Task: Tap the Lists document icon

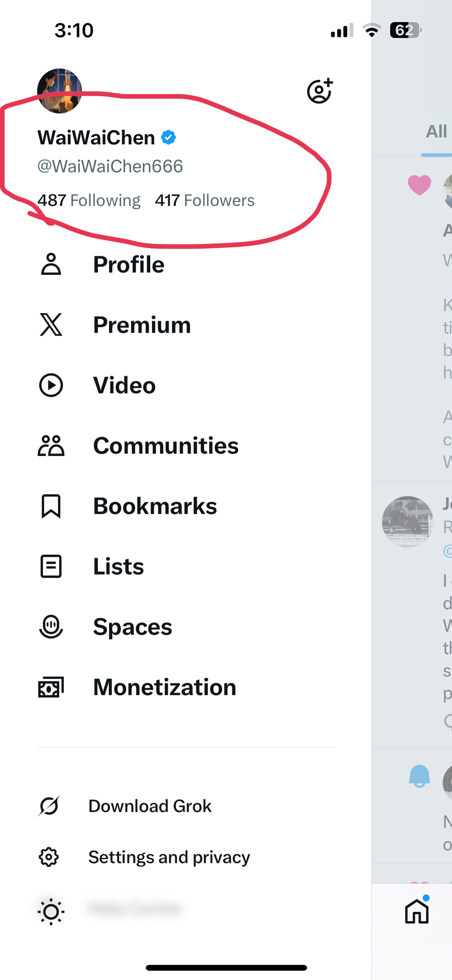Action: pyautogui.click(x=51, y=566)
